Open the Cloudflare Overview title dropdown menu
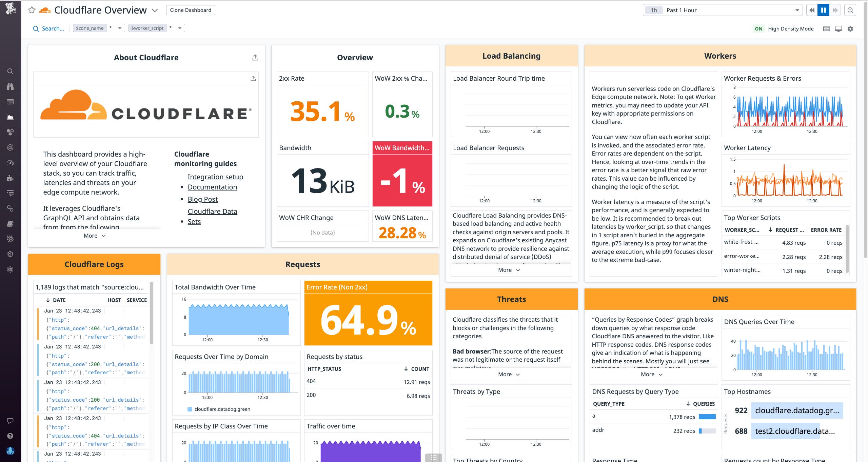The height and width of the screenshot is (462, 868). [155, 11]
